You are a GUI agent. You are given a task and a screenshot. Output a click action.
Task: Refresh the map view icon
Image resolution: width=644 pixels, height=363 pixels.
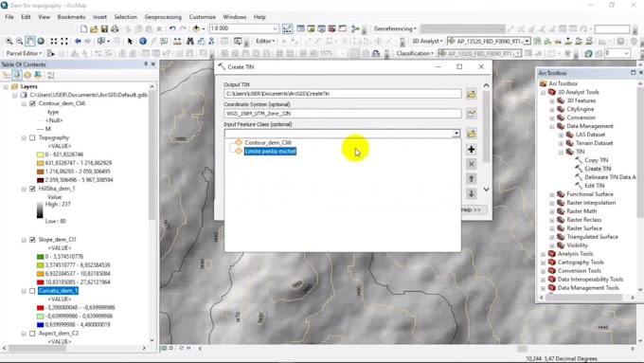(181, 348)
